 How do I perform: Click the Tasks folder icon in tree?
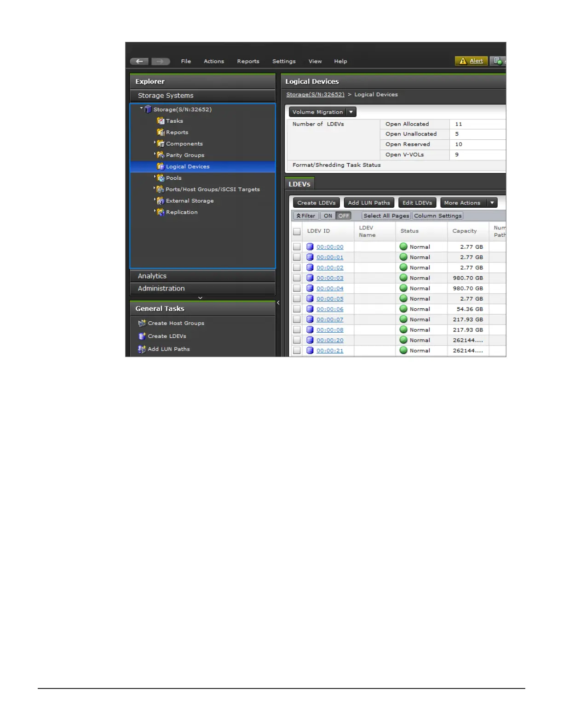click(x=161, y=121)
